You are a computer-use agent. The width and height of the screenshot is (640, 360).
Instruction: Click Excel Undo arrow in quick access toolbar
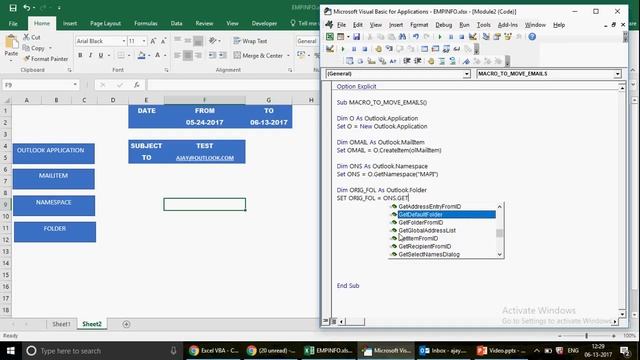click(x=27, y=7)
